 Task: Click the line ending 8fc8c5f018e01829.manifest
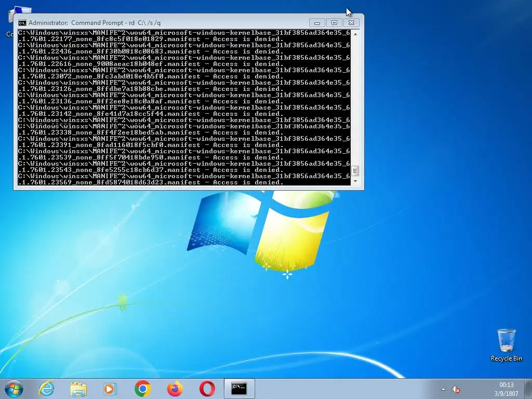151,39
